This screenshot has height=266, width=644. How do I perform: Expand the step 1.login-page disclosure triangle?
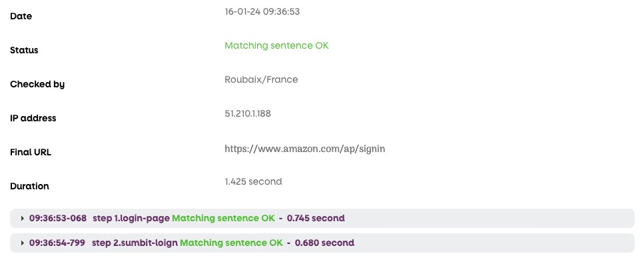[23, 218]
